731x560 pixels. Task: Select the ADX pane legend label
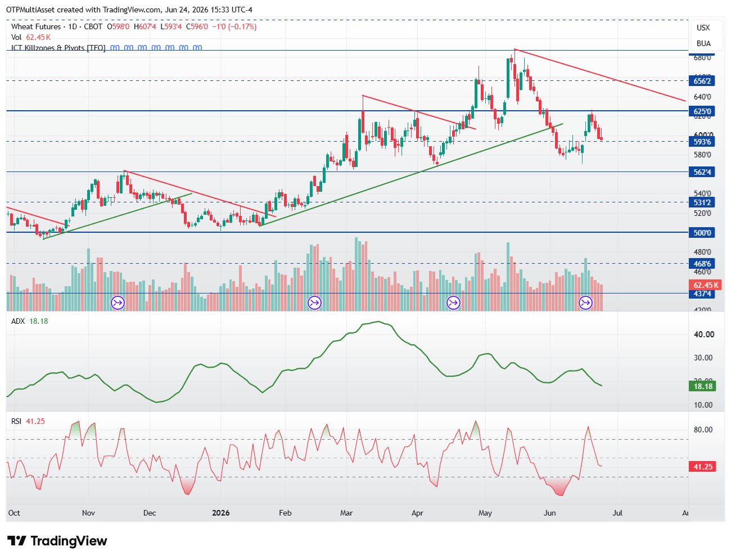(x=19, y=321)
